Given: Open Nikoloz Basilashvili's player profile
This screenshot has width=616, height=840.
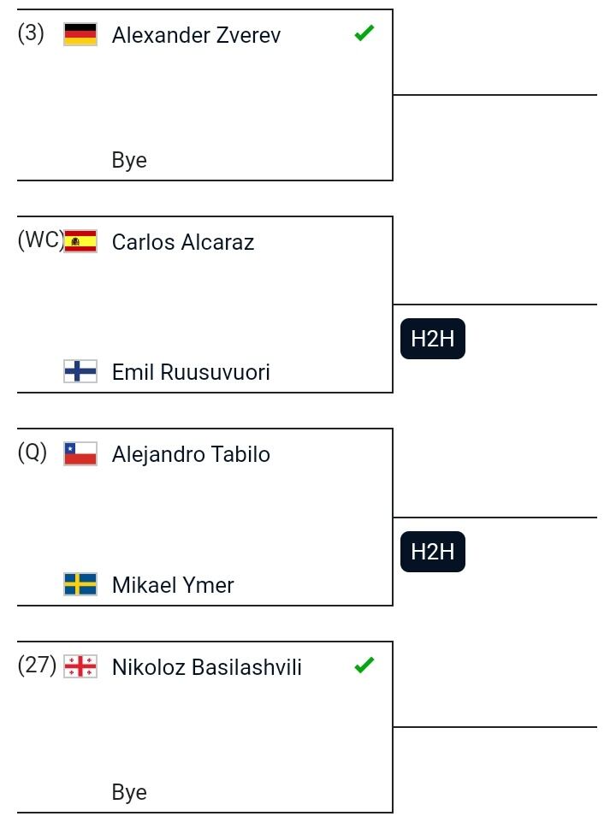Looking at the screenshot, I should click(207, 667).
